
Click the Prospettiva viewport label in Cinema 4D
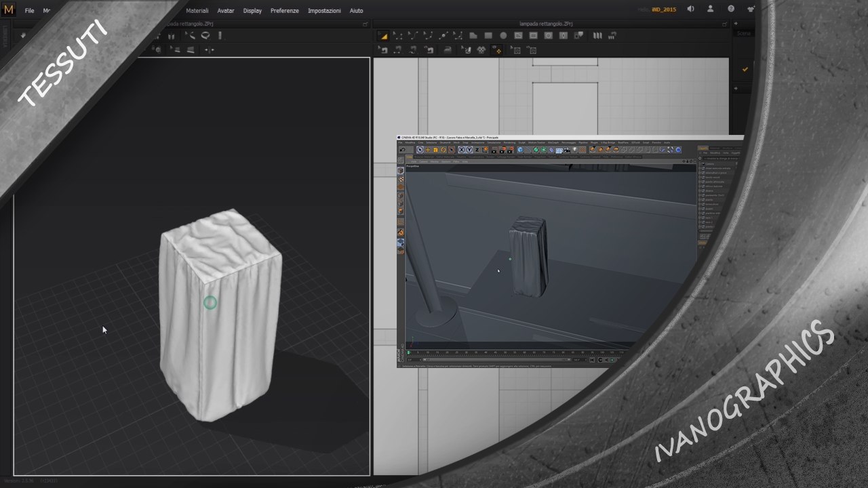[413, 166]
